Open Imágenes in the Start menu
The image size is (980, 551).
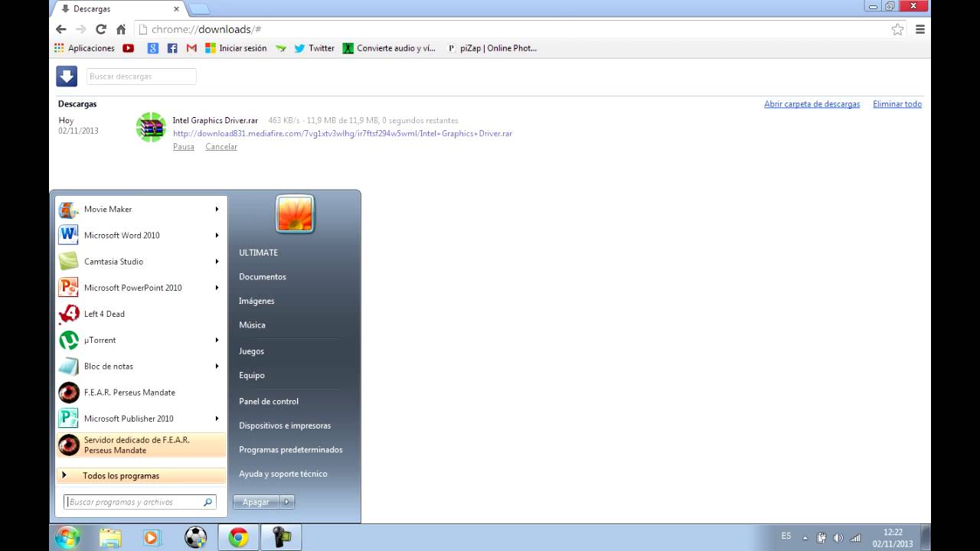coord(256,301)
